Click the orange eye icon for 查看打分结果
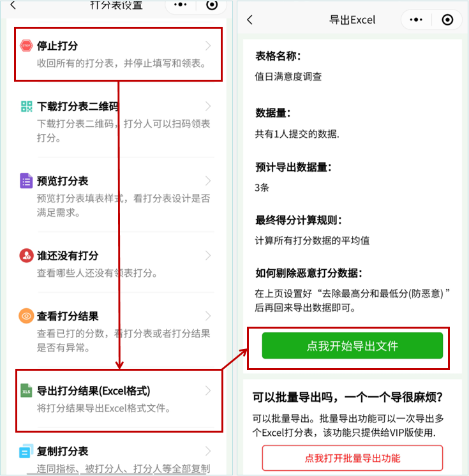This screenshot has height=476, width=469. 26,316
